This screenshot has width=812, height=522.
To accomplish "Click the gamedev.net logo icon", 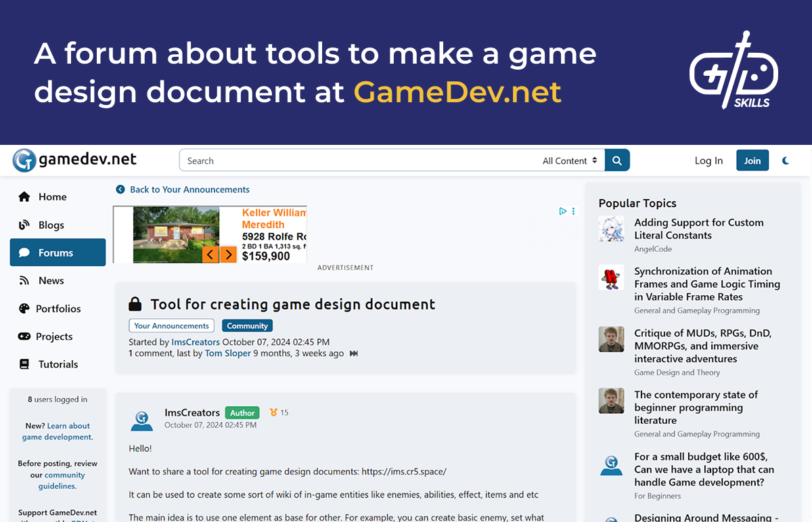I will tap(24, 160).
